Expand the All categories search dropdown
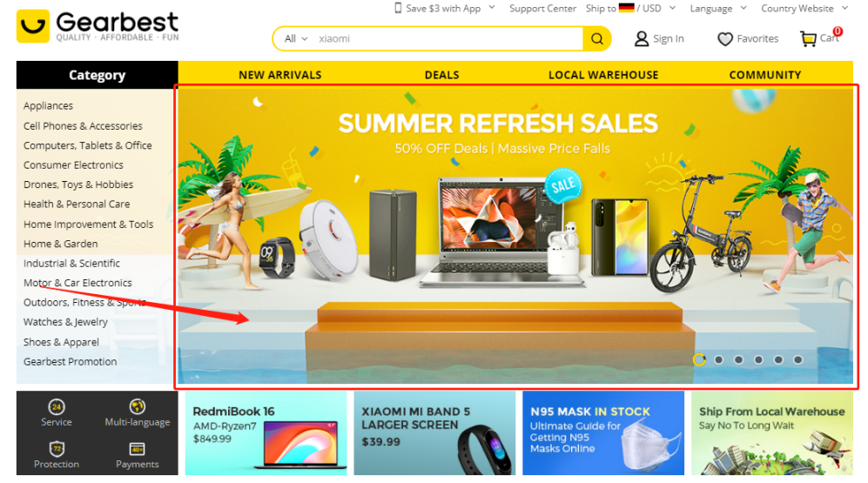The height and width of the screenshot is (483, 868). (x=296, y=39)
